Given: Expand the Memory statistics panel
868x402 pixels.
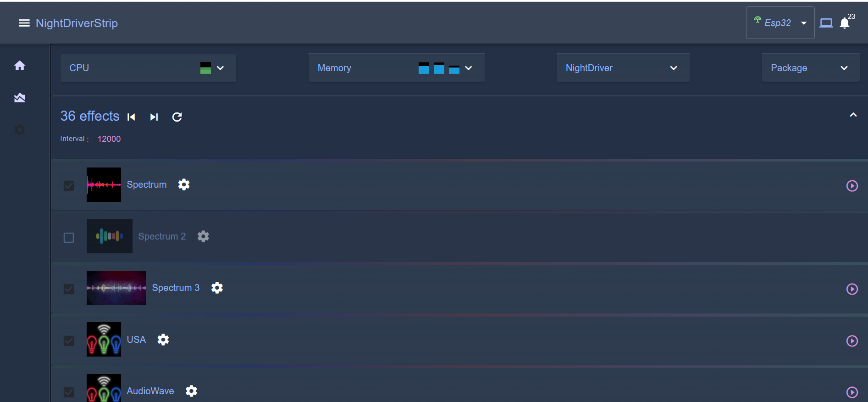Looking at the screenshot, I should point(468,68).
